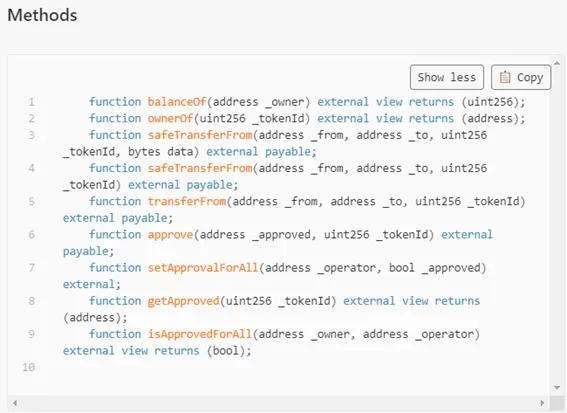Click line number 3
The height and width of the screenshot is (413, 567).
tap(31, 135)
